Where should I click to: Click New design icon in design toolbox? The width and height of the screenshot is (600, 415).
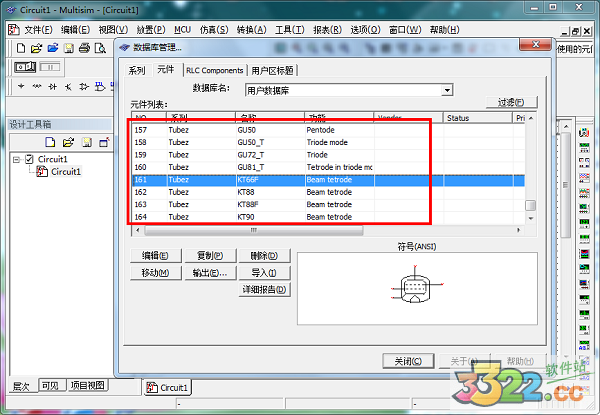pos(50,143)
